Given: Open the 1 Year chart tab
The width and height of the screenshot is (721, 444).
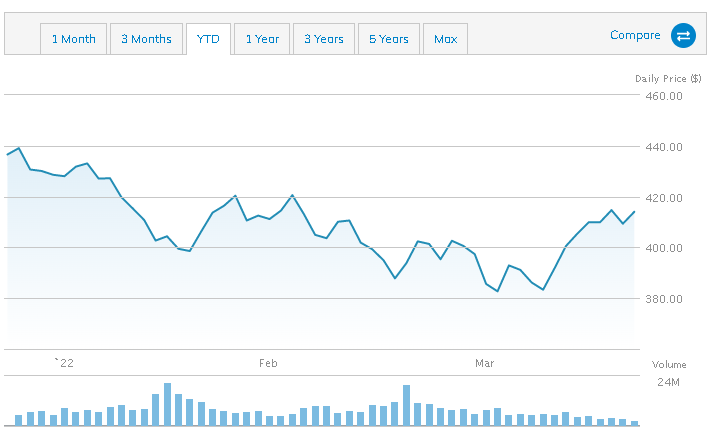Looking at the screenshot, I should [x=262, y=39].
